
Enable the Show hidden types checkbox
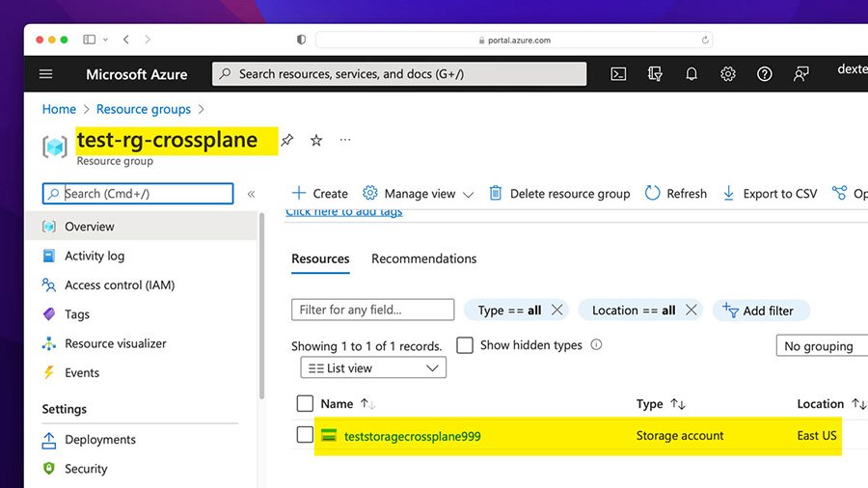[464, 345]
